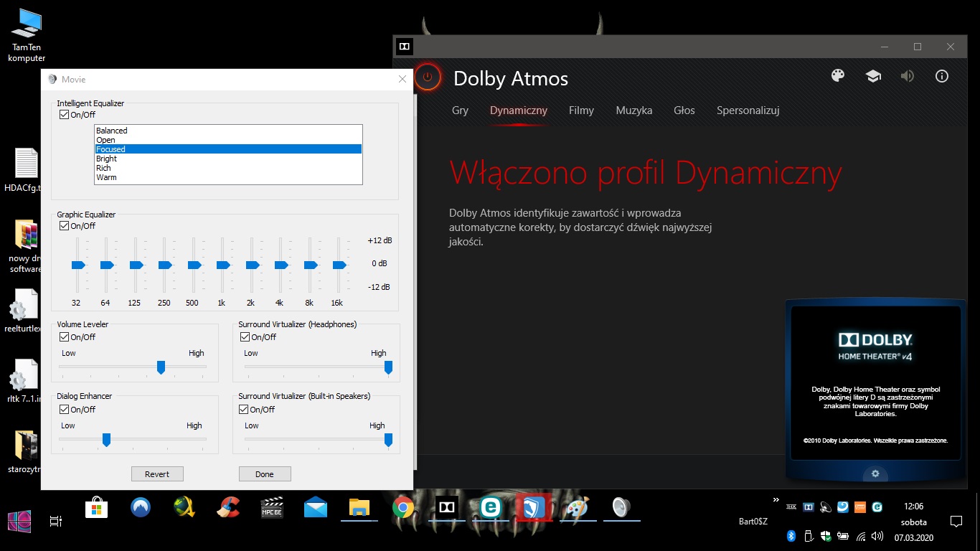Toggle the Dialog Enhancer On/Off checkbox
980x551 pixels.
[65, 410]
